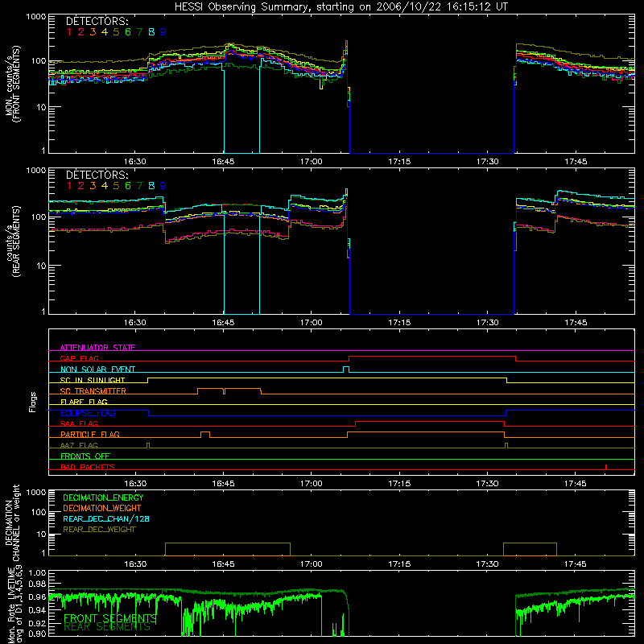Click the DECIMATION CHANNEL or weight axis title
This screenshot has width=644, height=644.
[x=12, y=522]
